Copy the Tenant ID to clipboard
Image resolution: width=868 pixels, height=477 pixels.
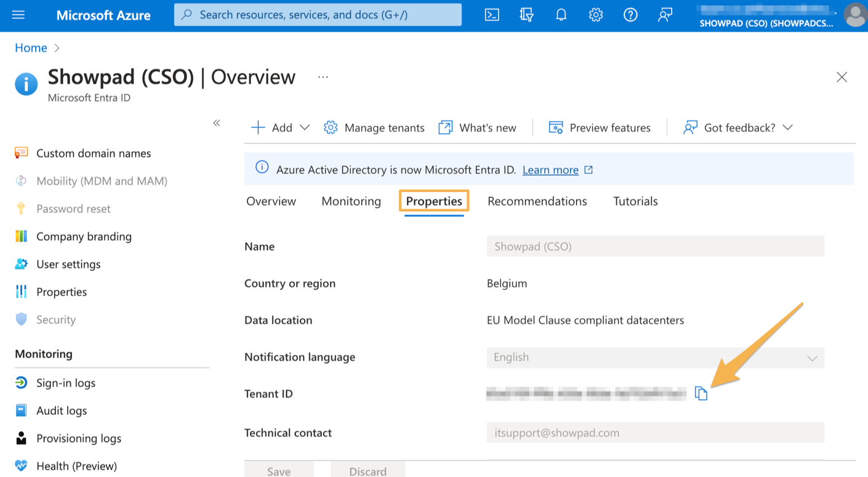[701, 393]
